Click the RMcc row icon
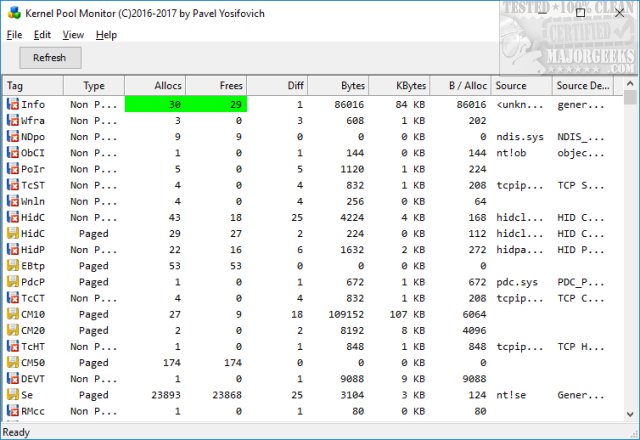Screen dimensions: 640x440 pyautogui.click(x=13, y=411)
